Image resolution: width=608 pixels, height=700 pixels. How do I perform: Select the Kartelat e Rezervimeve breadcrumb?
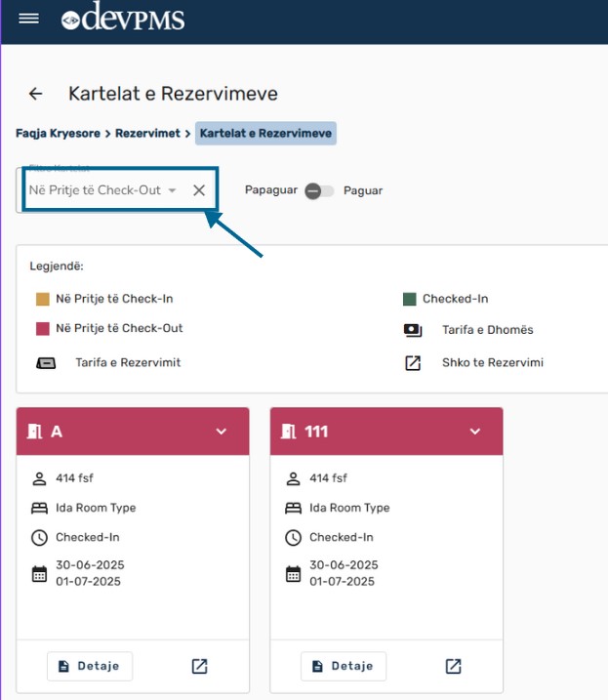pos(265,133)
